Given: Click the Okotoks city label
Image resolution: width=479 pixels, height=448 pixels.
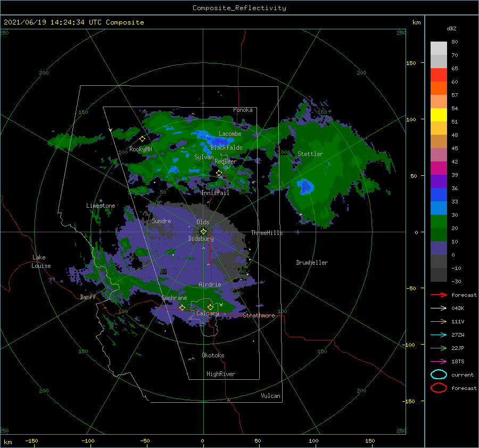Looking at the screenshot, I should click(213, 355).
